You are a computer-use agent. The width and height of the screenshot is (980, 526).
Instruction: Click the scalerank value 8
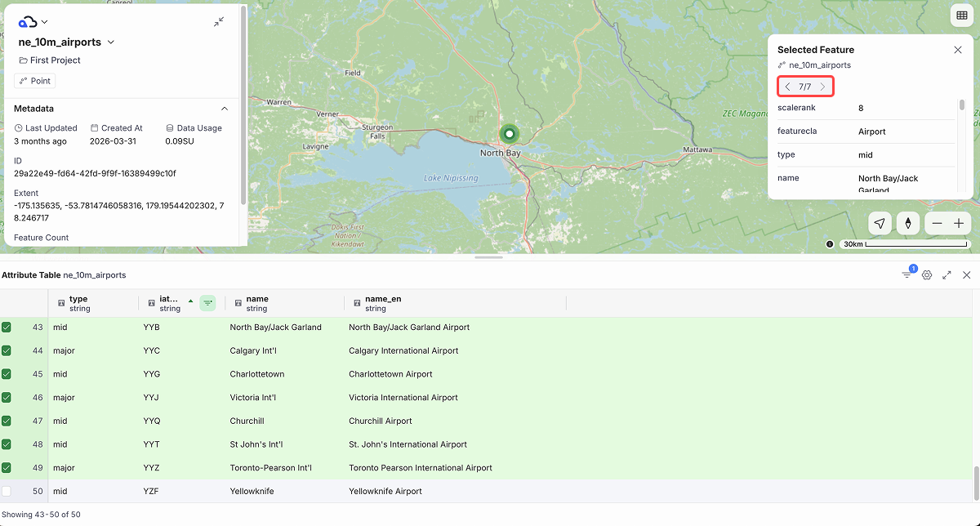pos(861,108)
